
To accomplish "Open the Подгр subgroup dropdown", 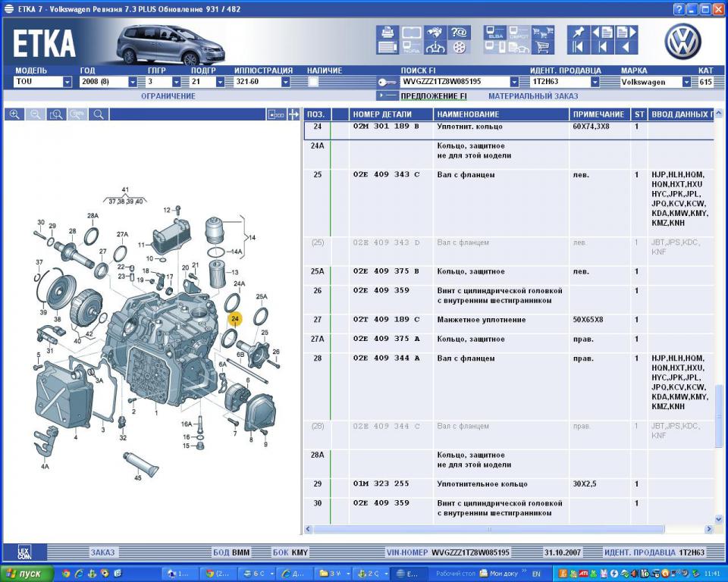I will tap(220, 82).
